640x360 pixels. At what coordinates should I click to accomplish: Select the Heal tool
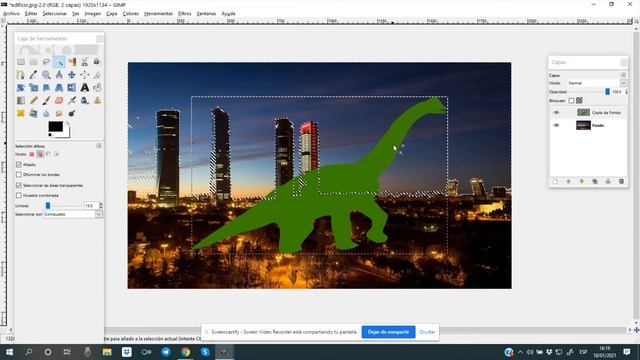click(21, 113)
